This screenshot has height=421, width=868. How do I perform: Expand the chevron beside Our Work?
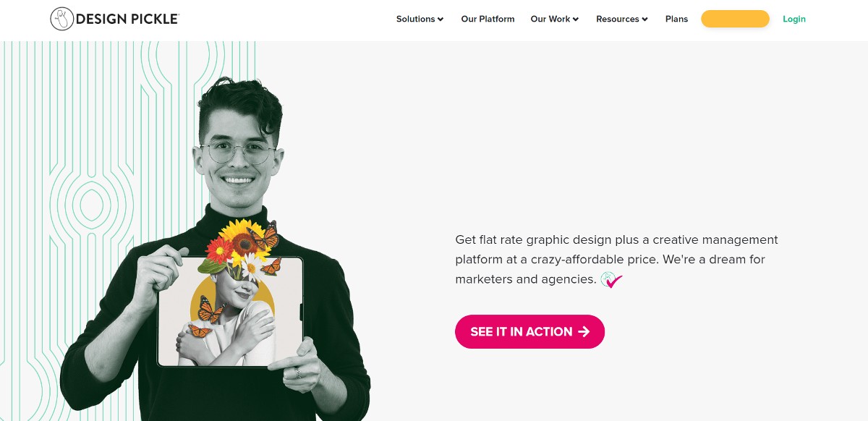click(x=576, y=20)
